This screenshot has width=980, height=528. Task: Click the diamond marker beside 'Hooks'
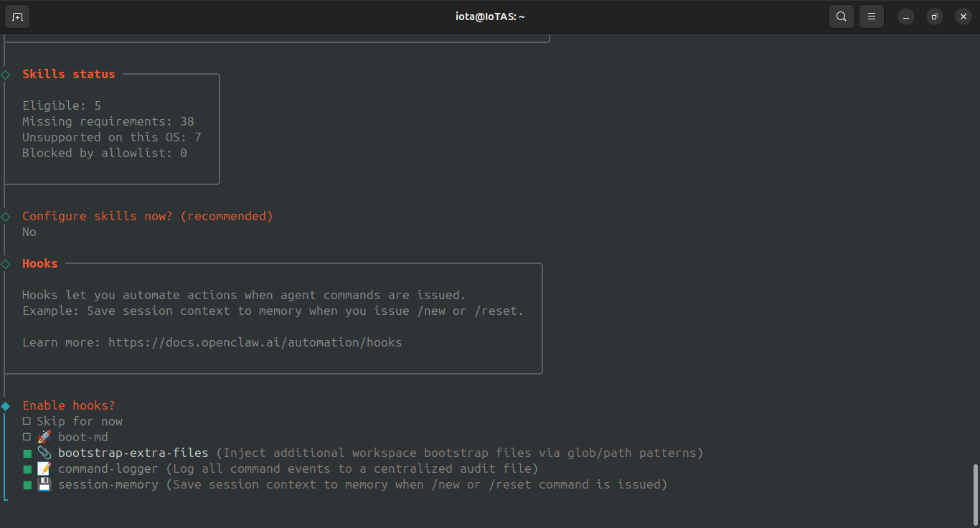point(6,264)
